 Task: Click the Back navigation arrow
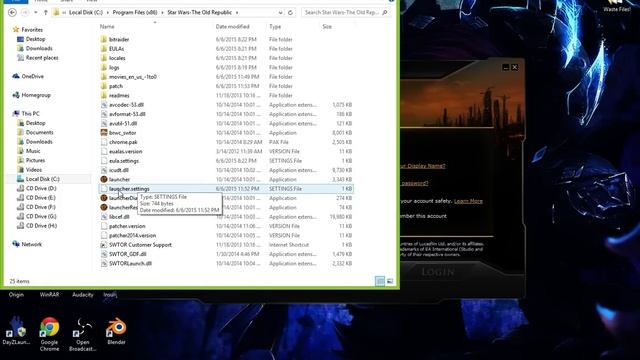[12, 13]
